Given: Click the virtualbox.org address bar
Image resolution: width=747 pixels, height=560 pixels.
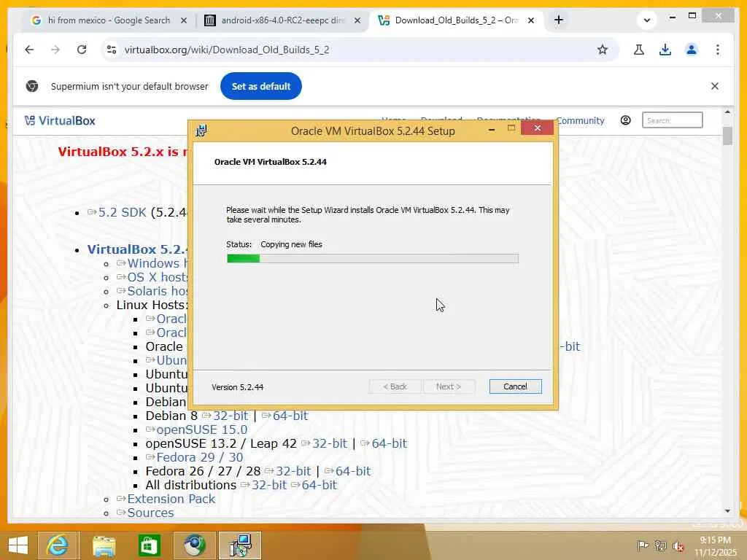Looking at the screenshot, I should [352, 50].
